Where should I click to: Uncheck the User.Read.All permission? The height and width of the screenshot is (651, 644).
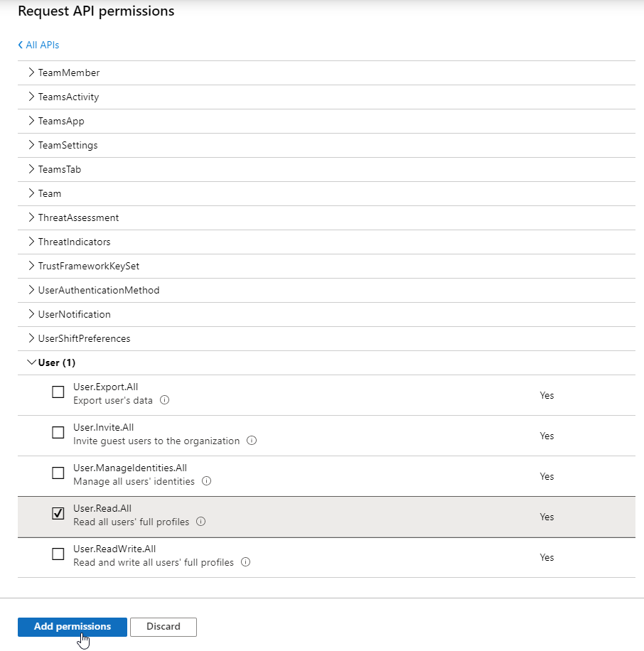tap(58, 514)
